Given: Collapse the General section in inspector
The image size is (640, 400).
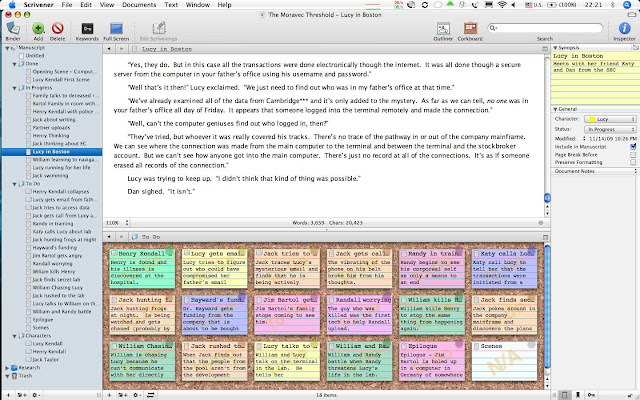Looking at the screenshot, I should pyautogui.click(x=555, y=109).
